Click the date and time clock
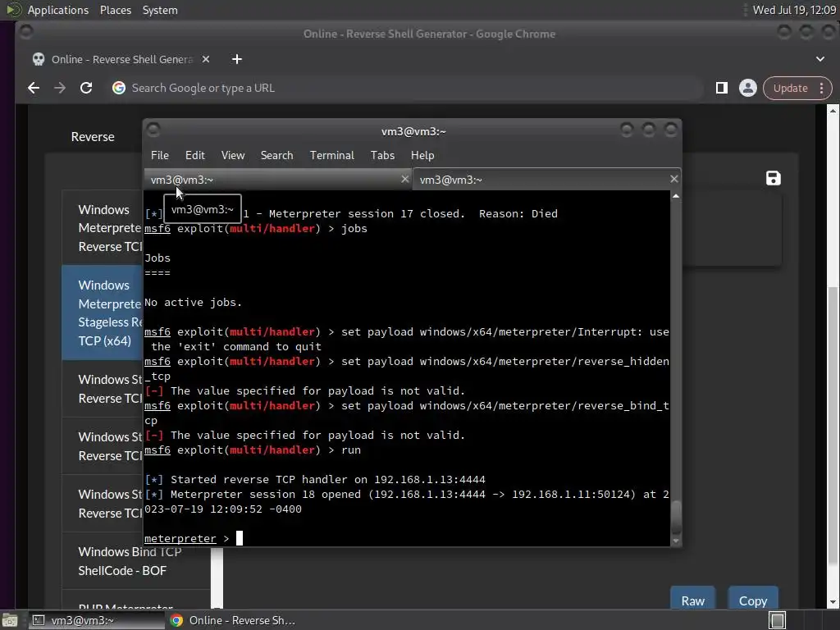840x630 pixels. pos(794,10)
